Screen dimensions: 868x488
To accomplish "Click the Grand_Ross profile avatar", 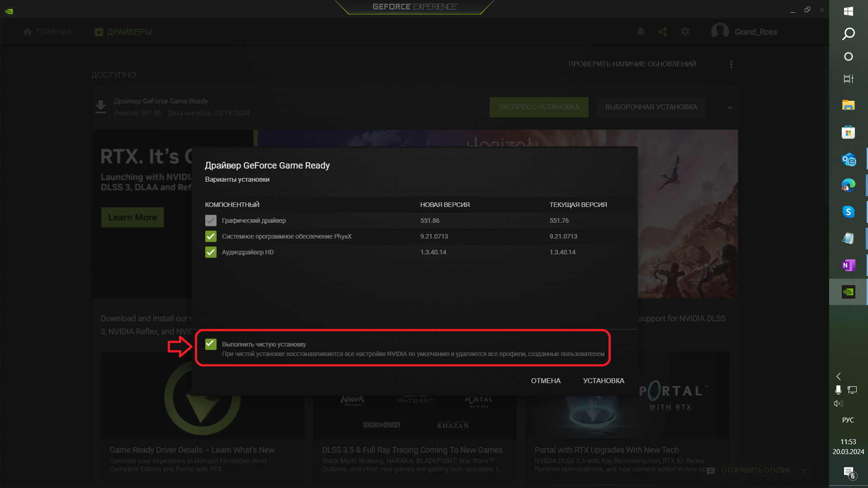I will (x=720, y=32).
